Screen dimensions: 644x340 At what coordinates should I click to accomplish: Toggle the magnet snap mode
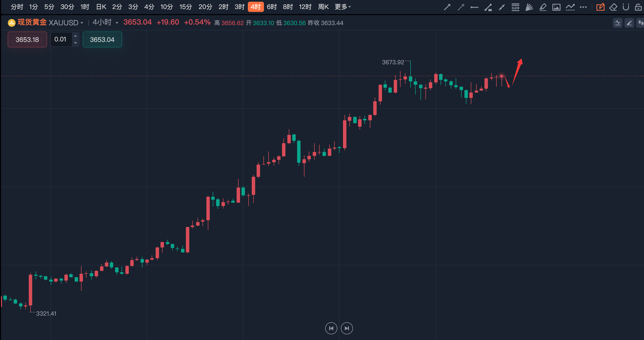(626, 7)
